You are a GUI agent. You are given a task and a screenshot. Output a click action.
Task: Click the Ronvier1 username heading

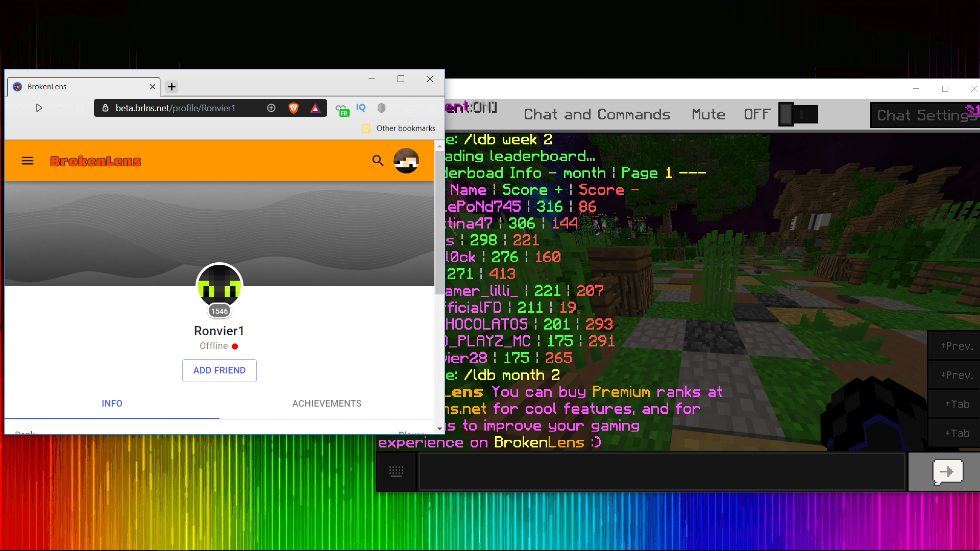point(219,331)
